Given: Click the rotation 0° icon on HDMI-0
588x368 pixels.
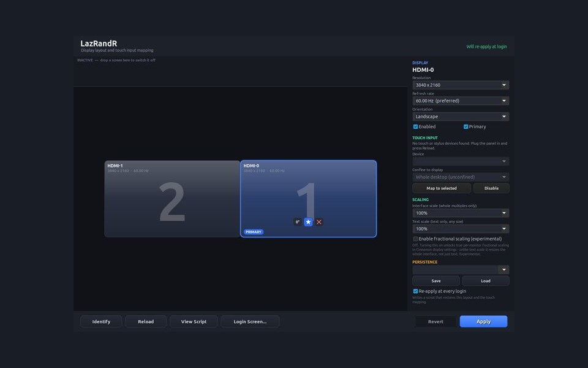Looking at the screenshot, I should tap(298, 222).
